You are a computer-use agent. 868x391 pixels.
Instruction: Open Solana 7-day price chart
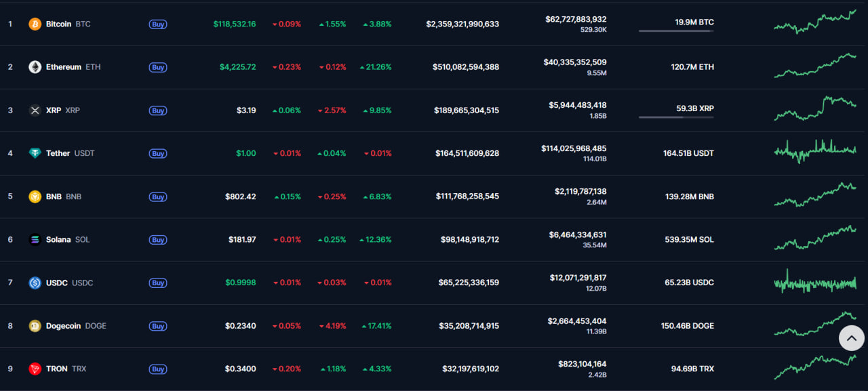tap(815, 237)
